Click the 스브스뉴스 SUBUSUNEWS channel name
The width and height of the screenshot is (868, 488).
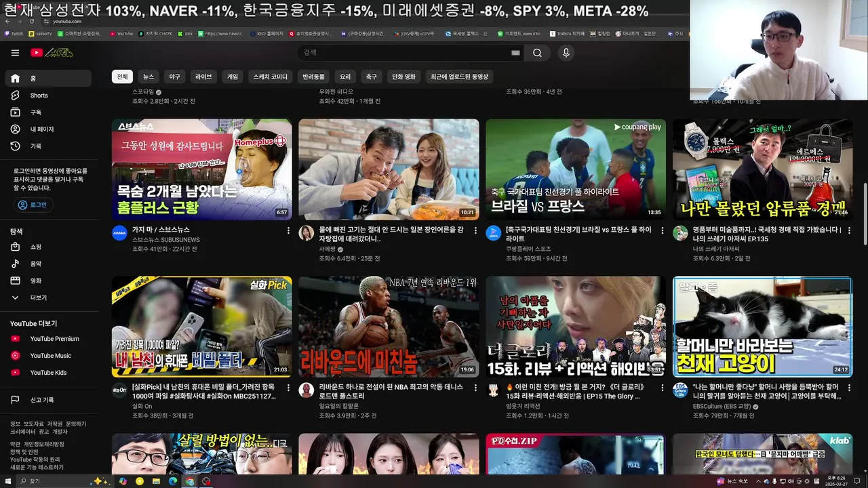[x=166, y=240]
